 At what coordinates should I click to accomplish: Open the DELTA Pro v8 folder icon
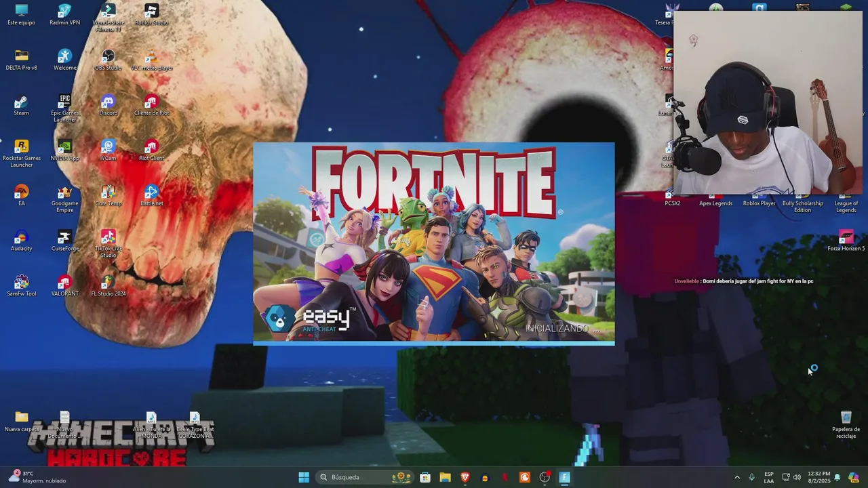[x=21, y=60]
